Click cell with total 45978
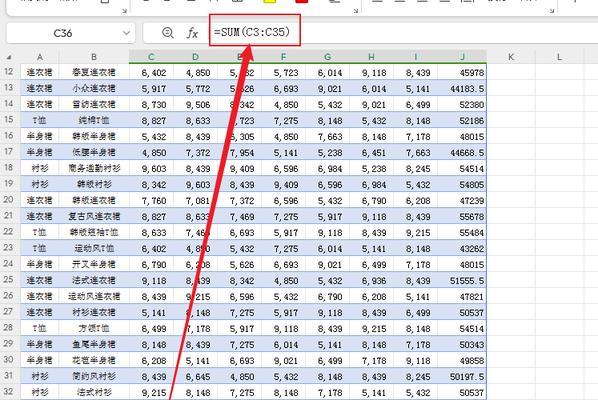This screenshot has height=400, width=598. click(x=462, y=72)
